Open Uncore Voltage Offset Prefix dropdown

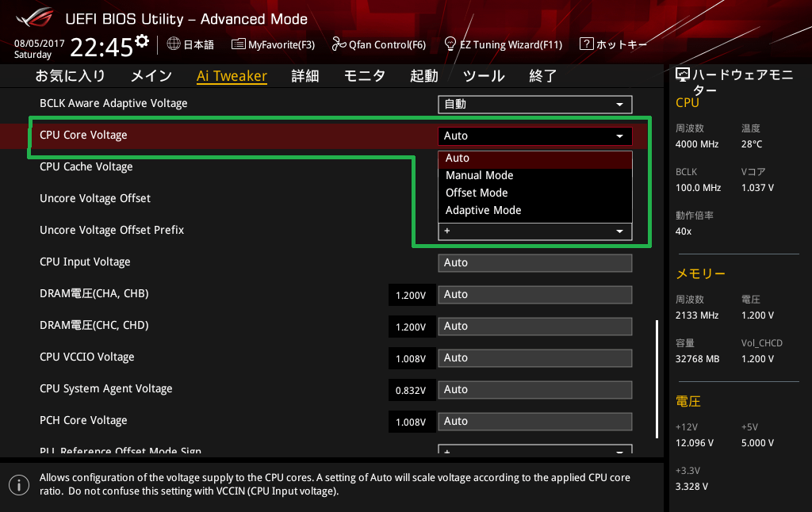[x=535, y=231]
